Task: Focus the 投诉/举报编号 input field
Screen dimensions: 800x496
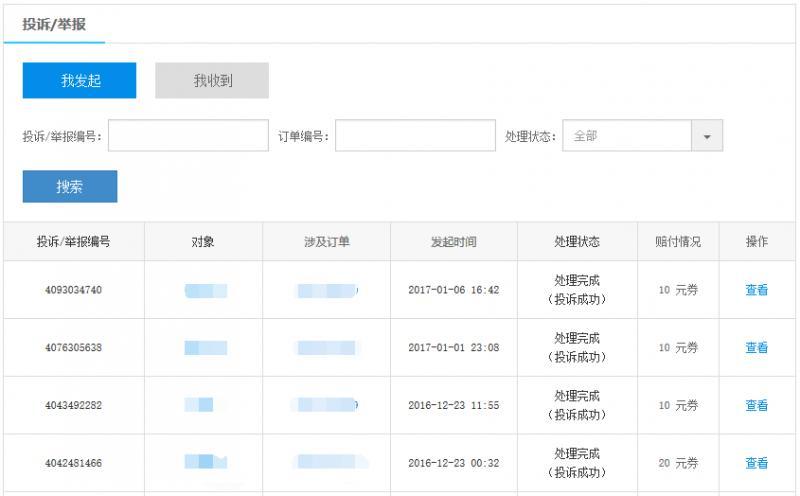Action: [188, 135]
